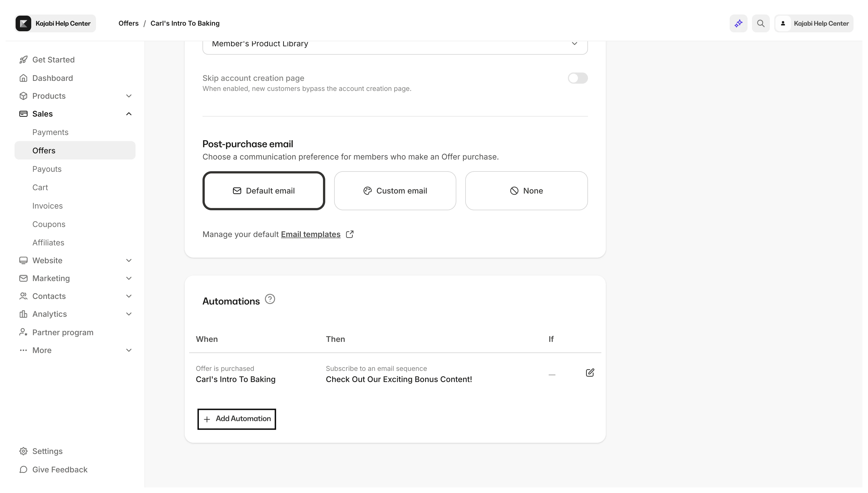Expand the Analytics section chevron
The height and width of the screenshot is (493, 868).
pyautogui.click(x=129, y=314)
